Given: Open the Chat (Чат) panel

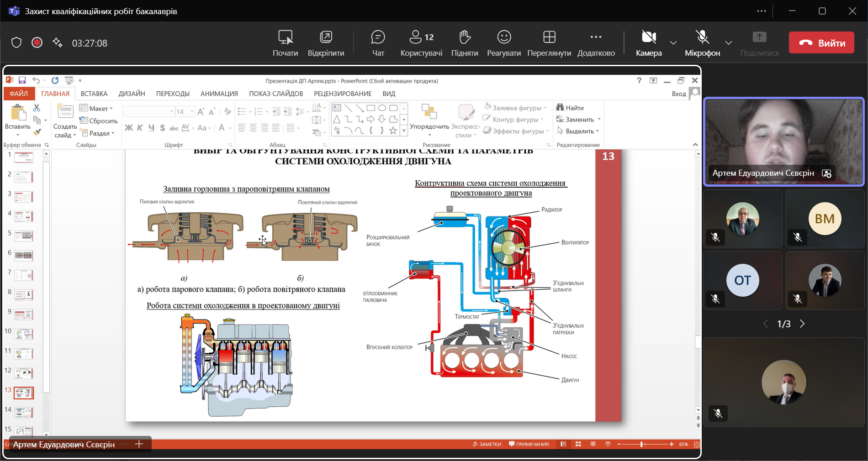Looking at the screenshot, I should point(378,43).
